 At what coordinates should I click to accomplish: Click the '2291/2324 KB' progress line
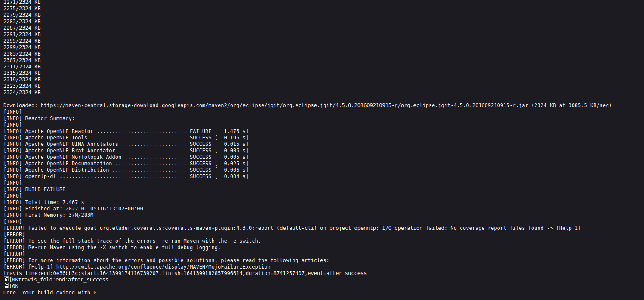pyautogui.click(x=22, y=34)
